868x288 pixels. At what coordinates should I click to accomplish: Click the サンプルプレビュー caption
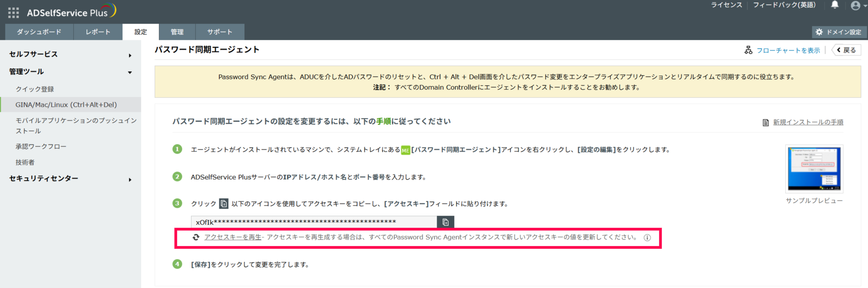[x=814, y=201]
